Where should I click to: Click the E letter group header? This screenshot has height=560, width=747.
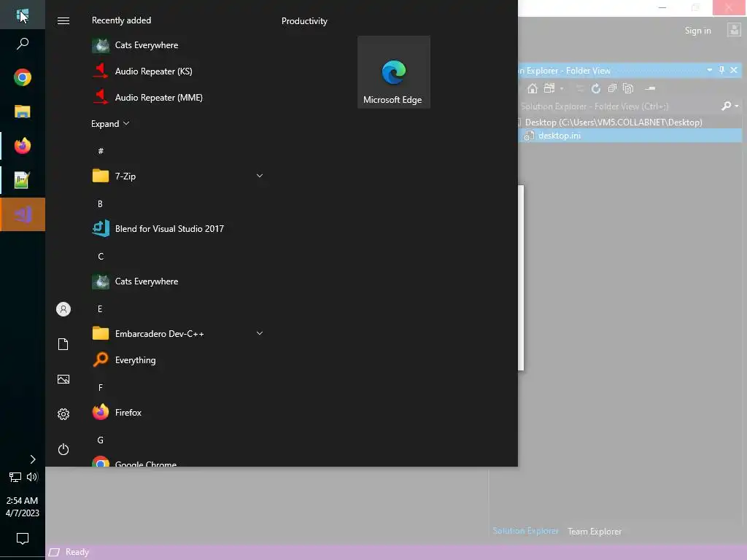tap(100, 309)
